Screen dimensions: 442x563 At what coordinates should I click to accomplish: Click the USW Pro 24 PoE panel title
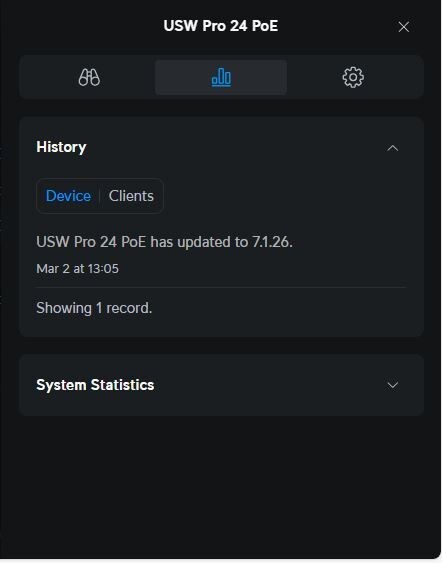click(x=221, y=26)
